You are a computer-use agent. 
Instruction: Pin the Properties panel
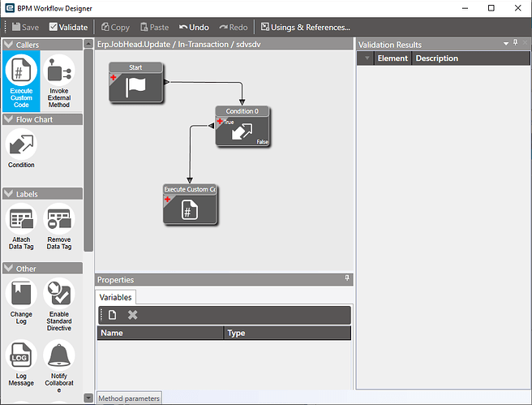[x=347, y=278]
